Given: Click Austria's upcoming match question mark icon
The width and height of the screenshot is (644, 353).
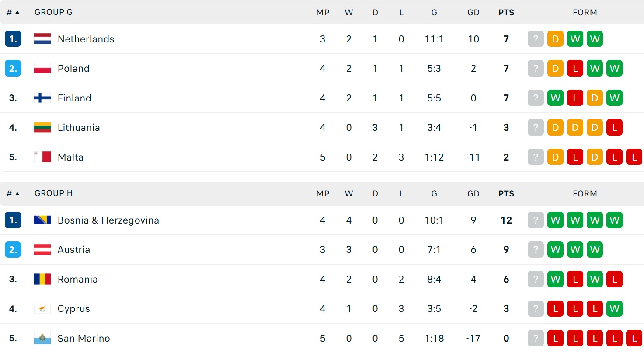Looking at the screenshot, I should click(x=536, y=250).
